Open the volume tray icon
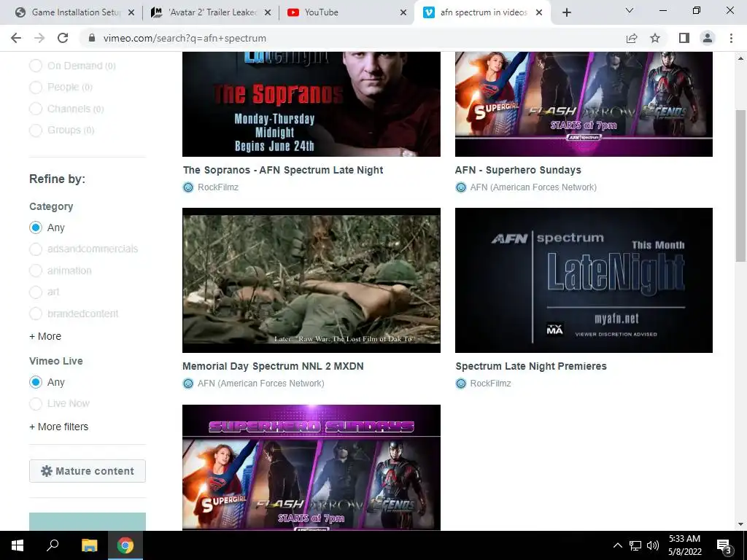 653,545
